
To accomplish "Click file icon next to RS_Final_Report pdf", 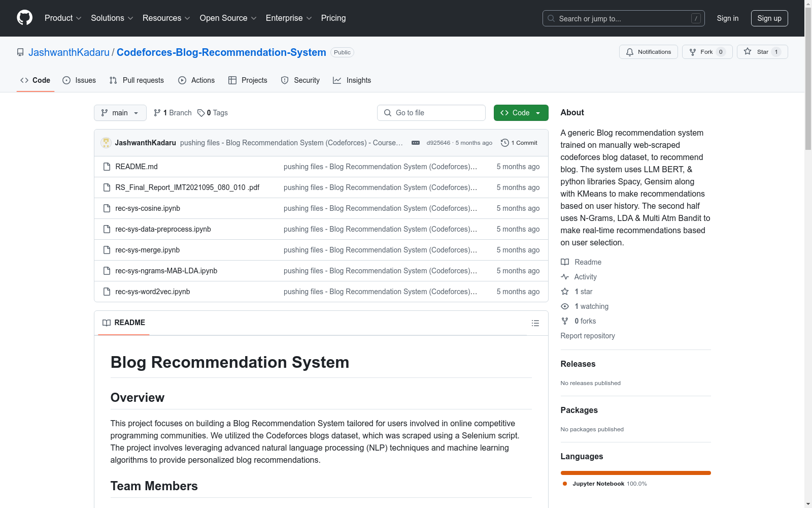I will tap(107, 187).
